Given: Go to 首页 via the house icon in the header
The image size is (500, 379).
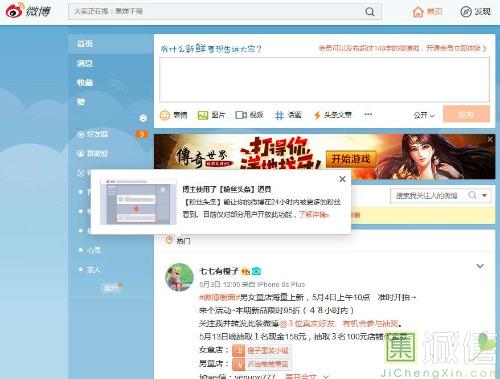Looking at the screenshot, I should tap(427, 12).
